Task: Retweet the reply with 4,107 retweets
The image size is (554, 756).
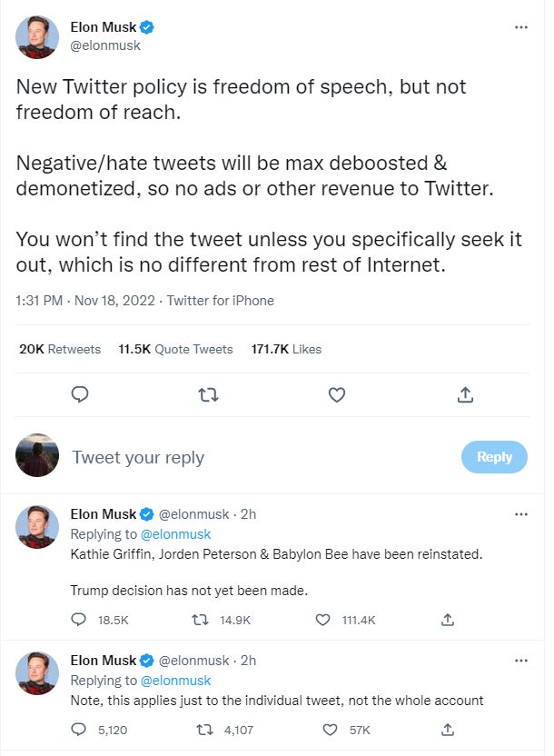Action: tap(203, 730)
